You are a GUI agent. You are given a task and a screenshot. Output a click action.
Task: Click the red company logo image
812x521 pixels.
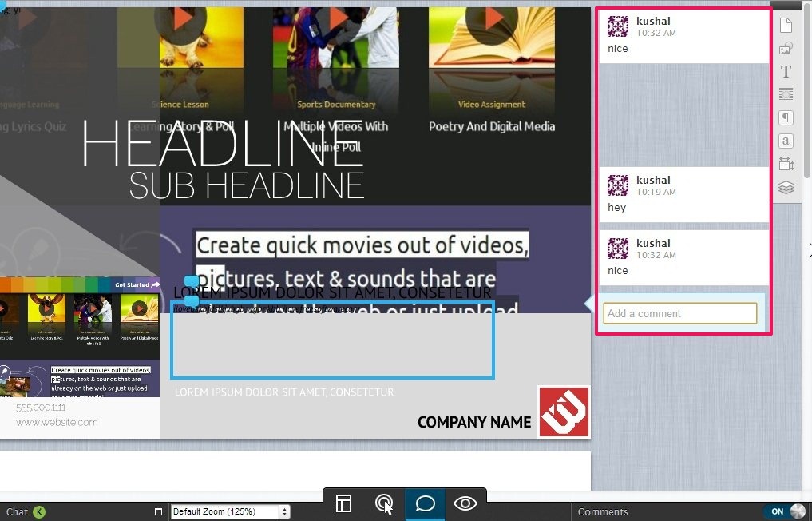point(564,412)
